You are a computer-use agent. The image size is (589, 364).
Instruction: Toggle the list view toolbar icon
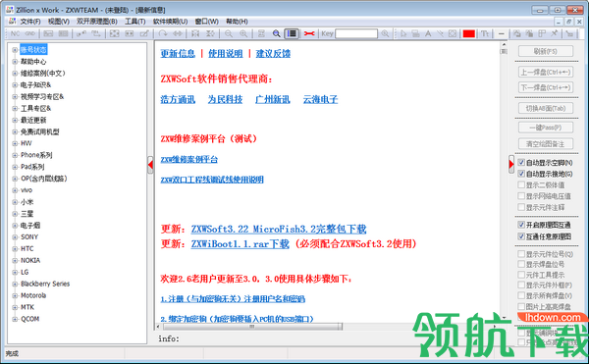pyautogui.click(x=292, y=33)
